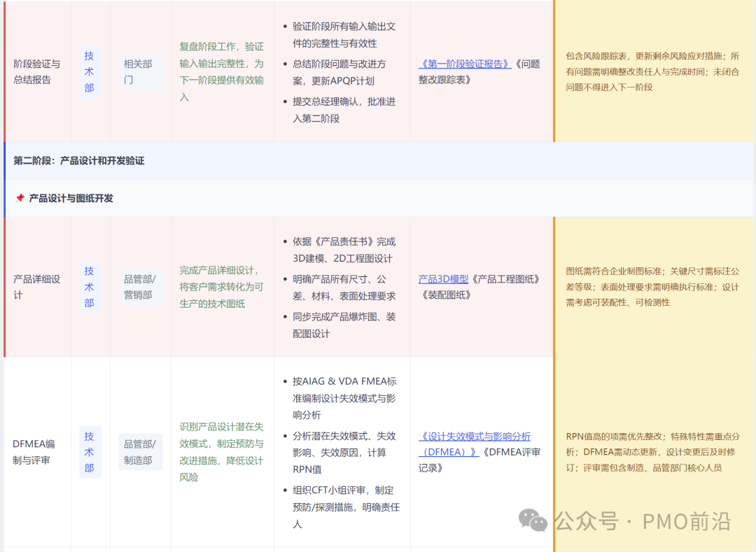The height and width of the screenshot is (552, 756).
Task: Click the red pushpin icon beside 产品设计与图纸开发
Action: click(19, 197)
